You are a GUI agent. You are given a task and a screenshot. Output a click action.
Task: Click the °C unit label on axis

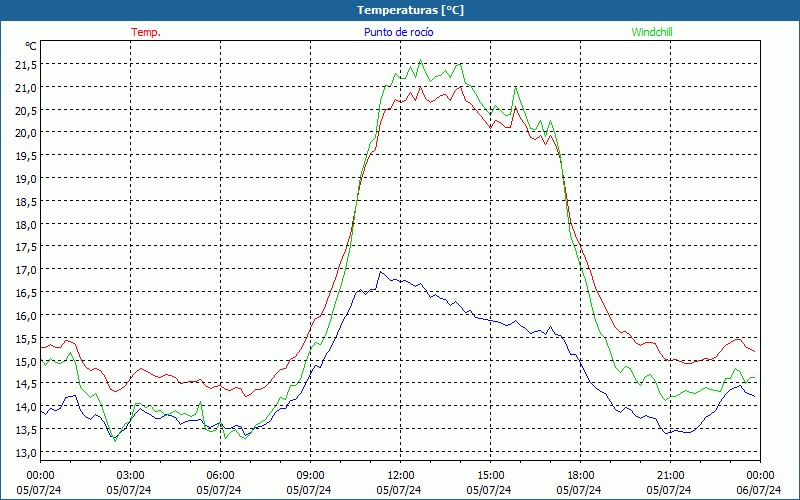[31, 46]
